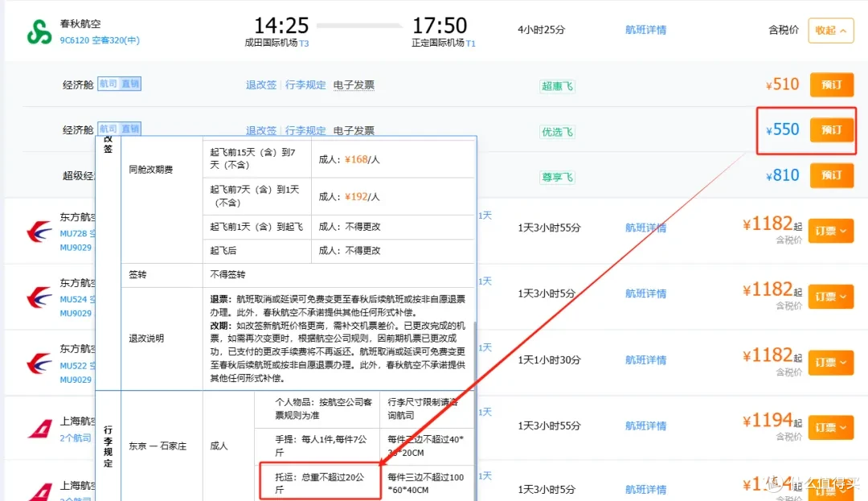
Task: Click the popup's vertical scrollbar
Action: 475,409
